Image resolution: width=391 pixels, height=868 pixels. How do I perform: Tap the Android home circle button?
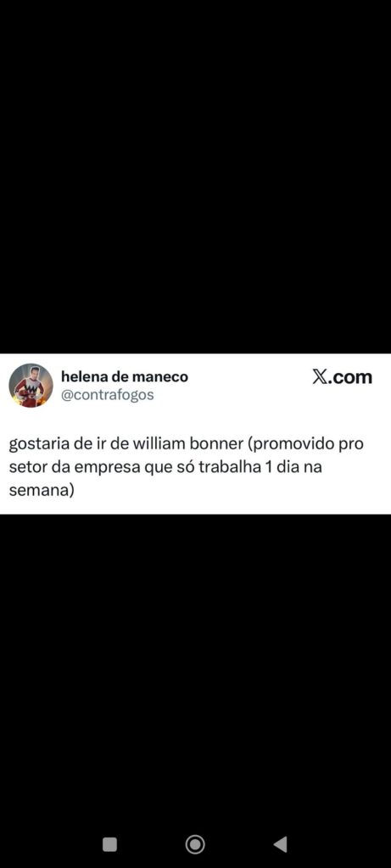195,844
